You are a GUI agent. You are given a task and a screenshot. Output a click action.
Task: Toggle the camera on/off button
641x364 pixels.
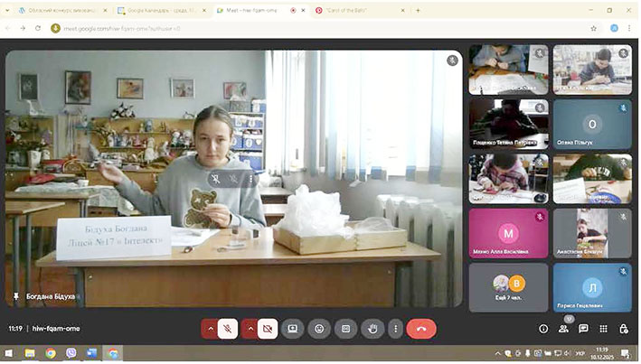[267, 329]
